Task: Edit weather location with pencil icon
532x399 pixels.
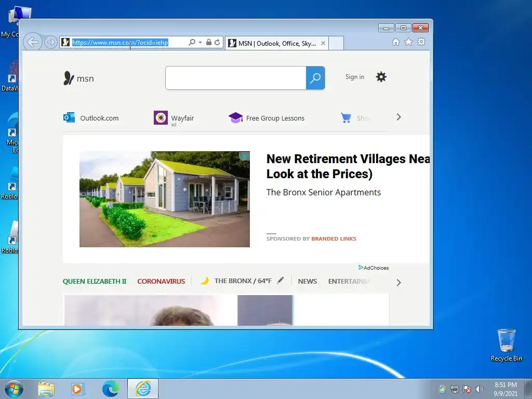Action: 280,280
